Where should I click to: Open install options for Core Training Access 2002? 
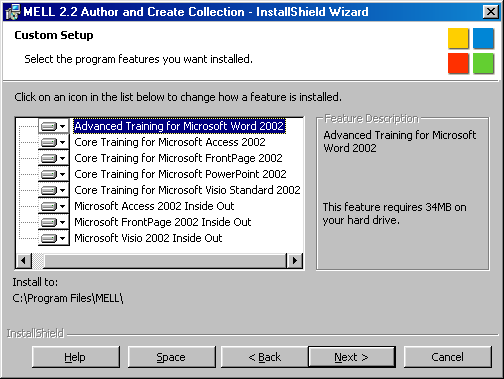tap(54, 142)
